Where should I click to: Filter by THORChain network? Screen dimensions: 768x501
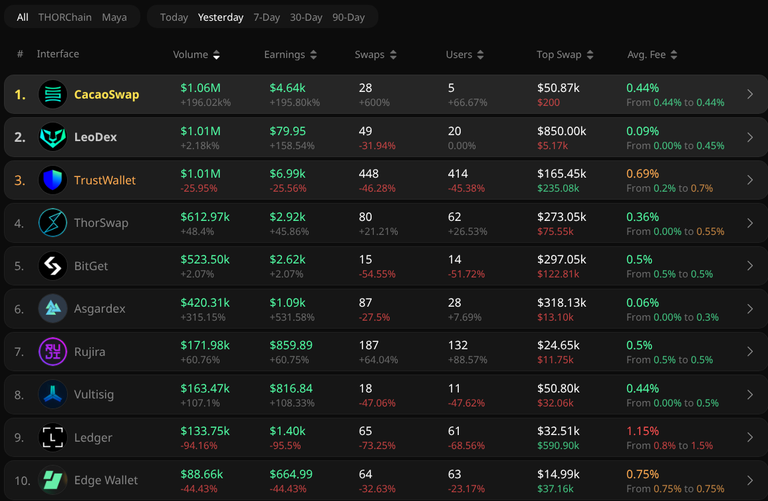pyautogui.click(x=65, y=17)
